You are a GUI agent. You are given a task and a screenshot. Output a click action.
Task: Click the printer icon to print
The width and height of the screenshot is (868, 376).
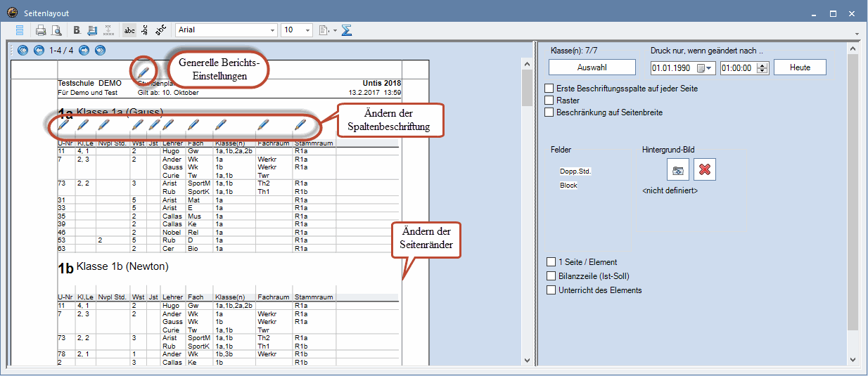pos(41,30)
